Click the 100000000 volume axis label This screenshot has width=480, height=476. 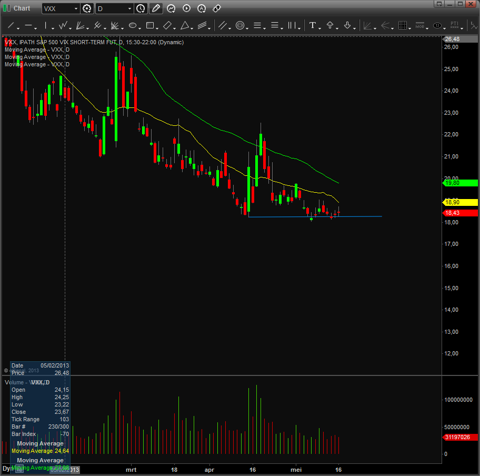[x=458, y=399]
